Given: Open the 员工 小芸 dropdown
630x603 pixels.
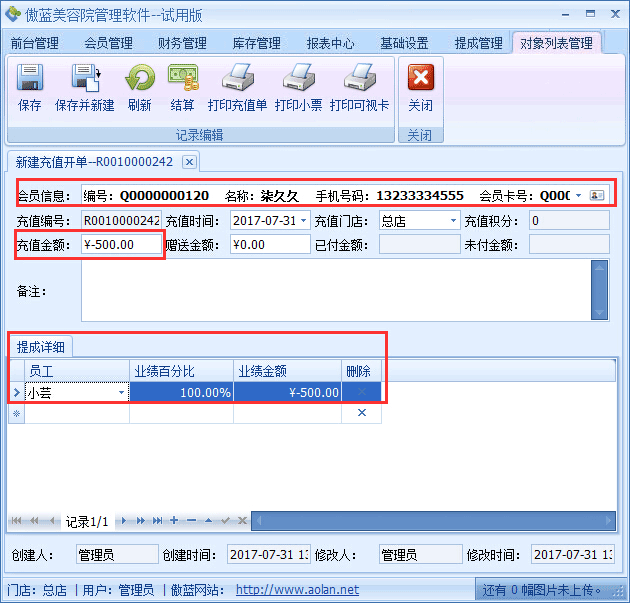Looking at the screenshot, I should coord(121,392).
